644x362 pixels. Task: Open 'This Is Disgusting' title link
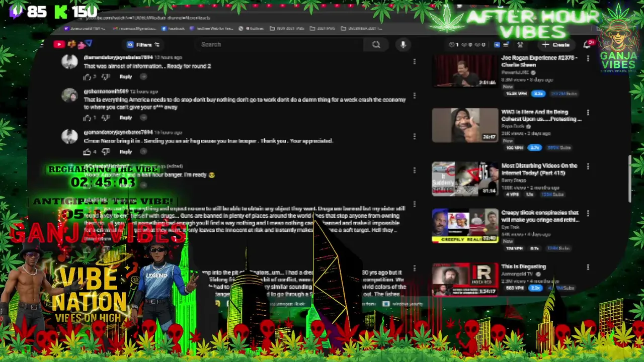[x=523, y=267]
